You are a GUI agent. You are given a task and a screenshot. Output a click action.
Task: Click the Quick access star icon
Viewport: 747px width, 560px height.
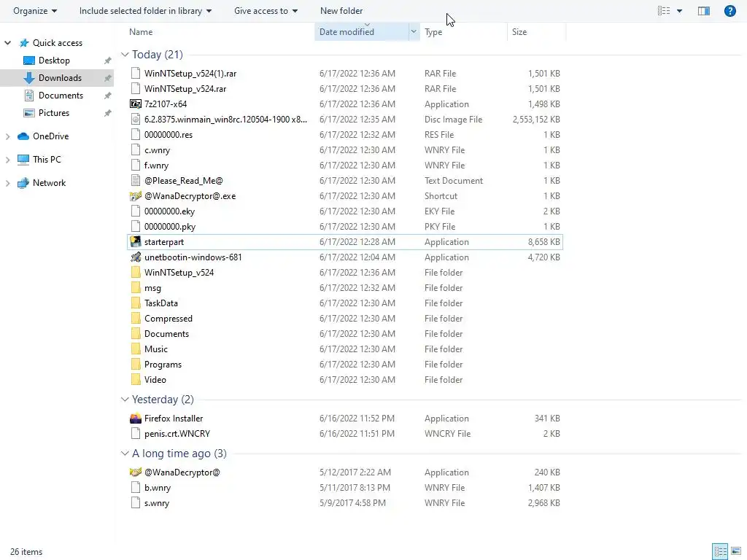click(x=24, y=43)
